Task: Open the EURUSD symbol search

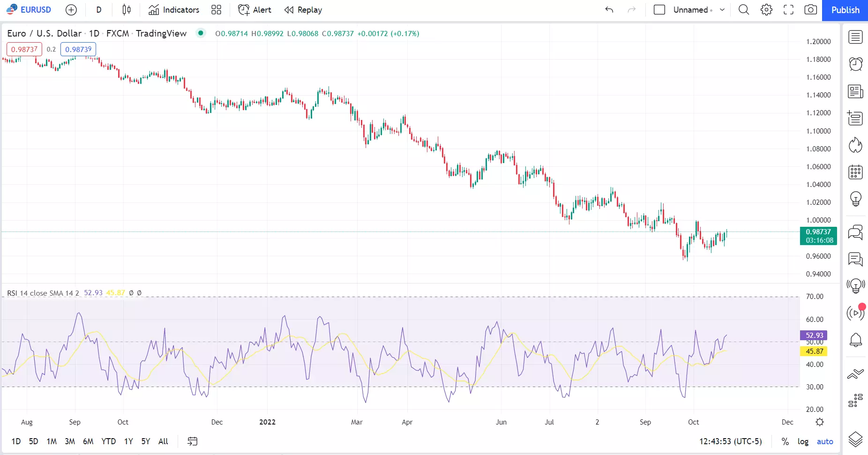Action: click(29, 10)
